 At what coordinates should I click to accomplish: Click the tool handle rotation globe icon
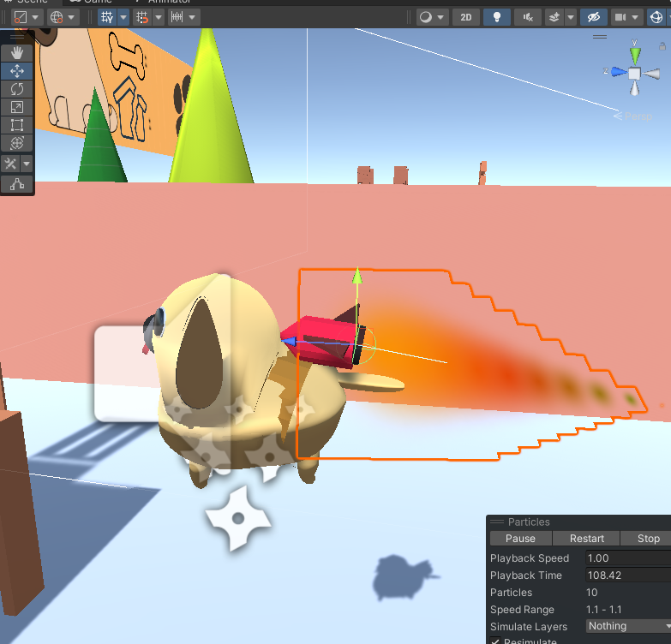pos(57,17)
